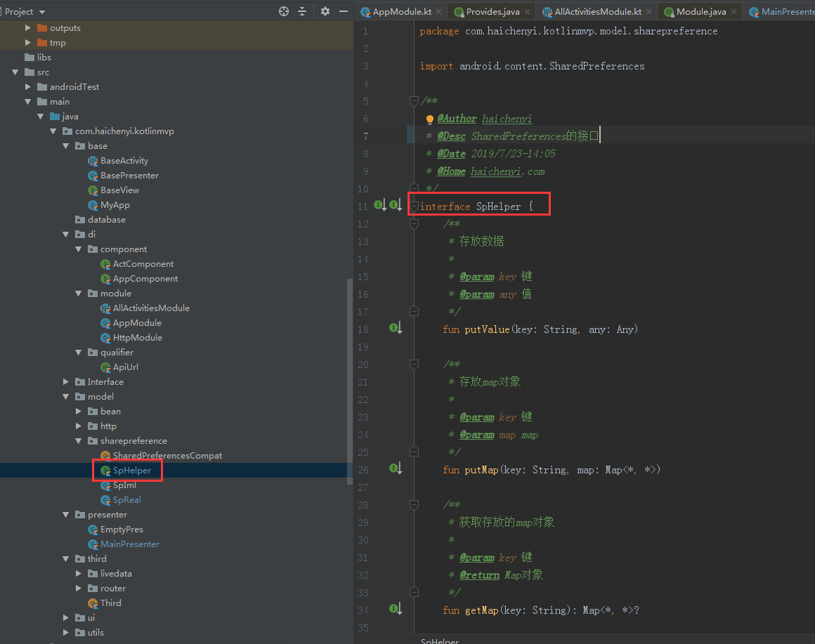Screen dimensions: 815x644
Task: Select EmptyPres class icon
Action: 93,530
